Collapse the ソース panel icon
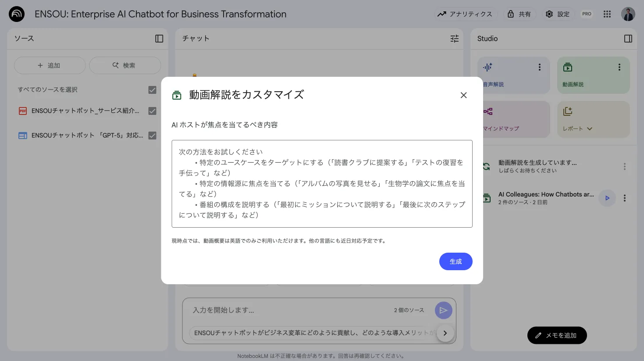Image resolution: width=644 pixels, height=361 pixels. (159, 39)
